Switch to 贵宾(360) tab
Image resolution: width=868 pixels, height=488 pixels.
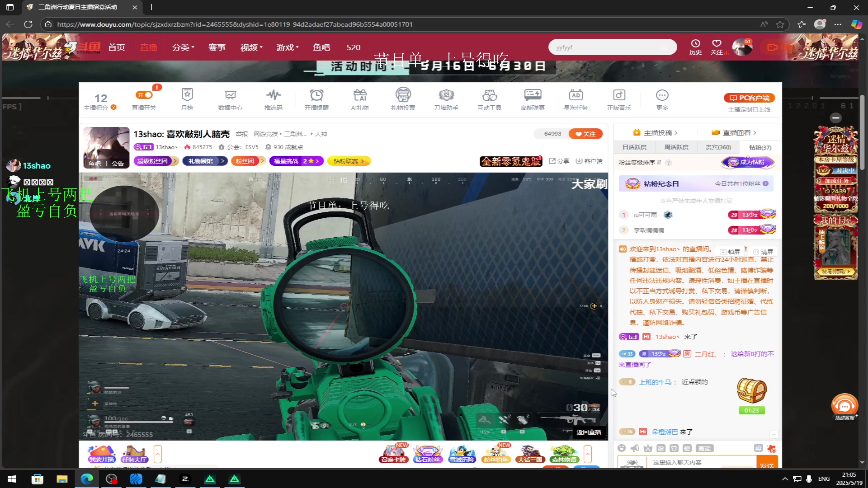click(x=718, y=147)
